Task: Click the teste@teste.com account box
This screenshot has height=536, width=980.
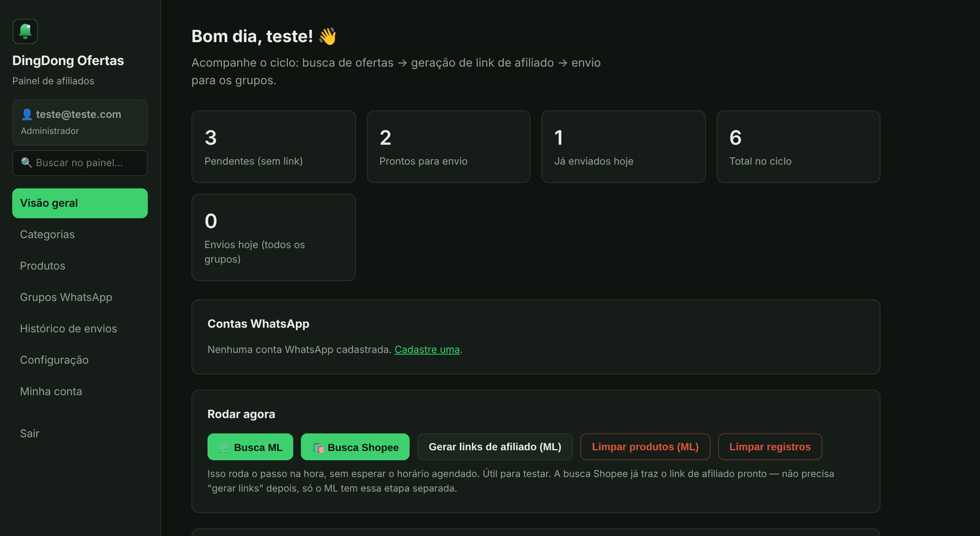Action: (80, 123)
